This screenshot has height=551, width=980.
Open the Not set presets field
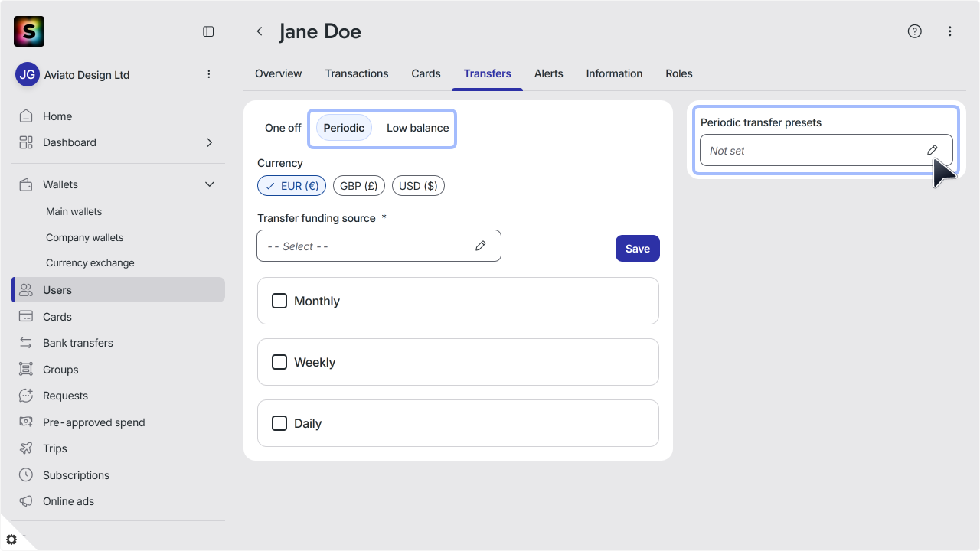click(826, 150)
